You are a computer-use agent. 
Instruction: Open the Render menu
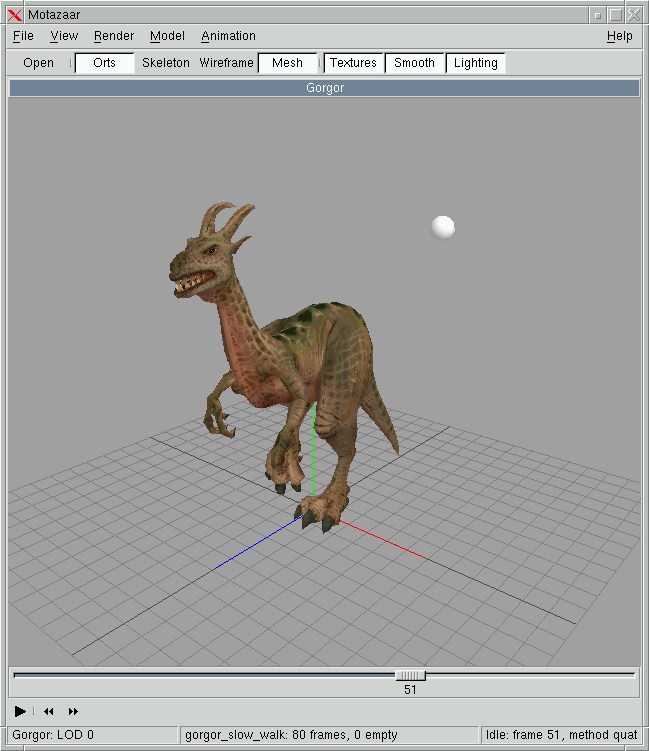click(x=114, y=36)
